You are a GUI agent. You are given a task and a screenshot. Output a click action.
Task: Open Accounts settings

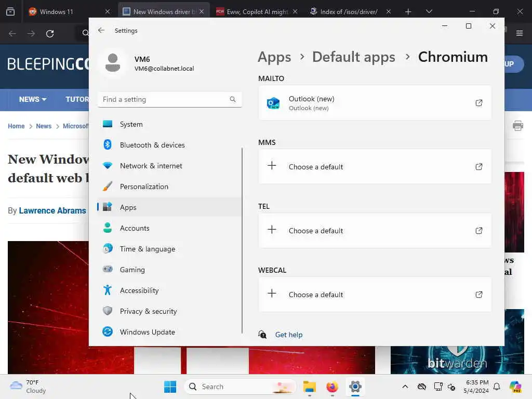(x=169, y=228)
